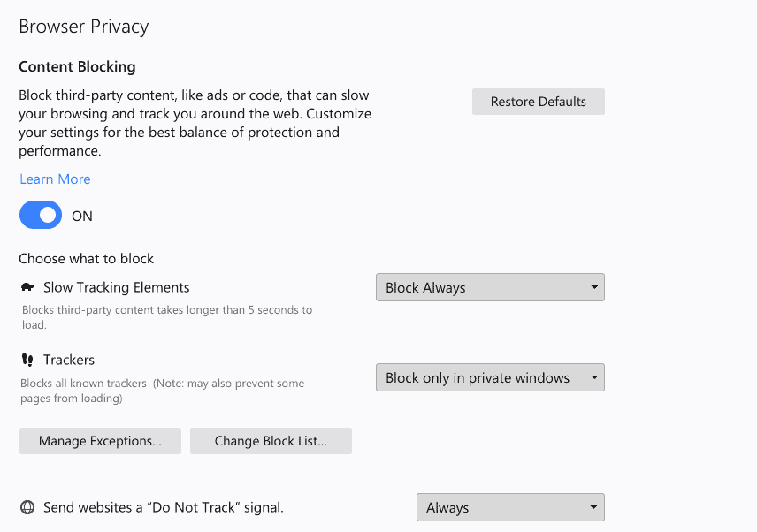The width and height of the screenshot is (757, 532).
Task: Open the Slow Tracking Elements "Block Always" dropdown
Action: [x=490, y=287]
